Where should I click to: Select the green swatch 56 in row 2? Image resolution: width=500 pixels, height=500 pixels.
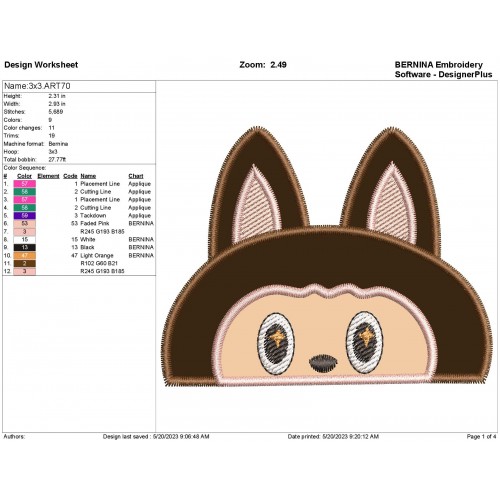point(24,192)
